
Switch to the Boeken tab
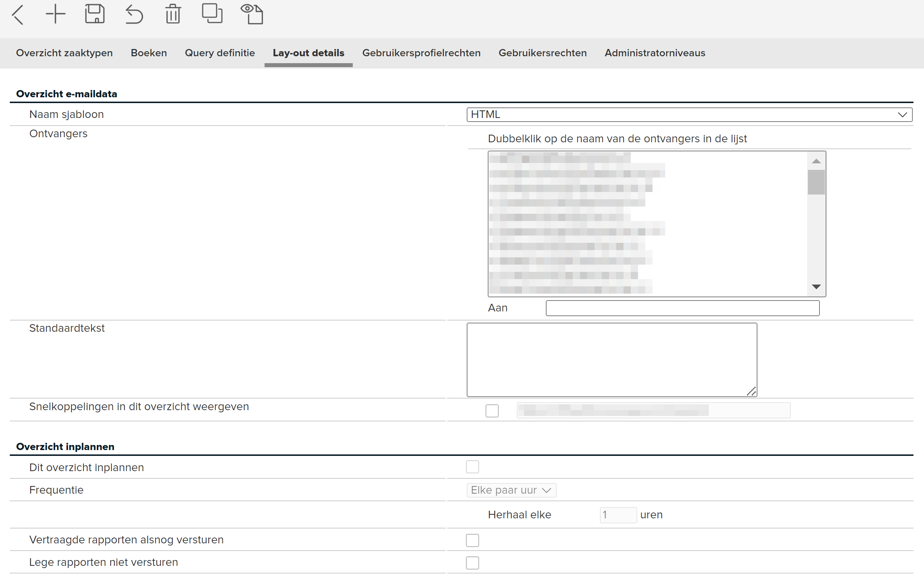[149, 53]
